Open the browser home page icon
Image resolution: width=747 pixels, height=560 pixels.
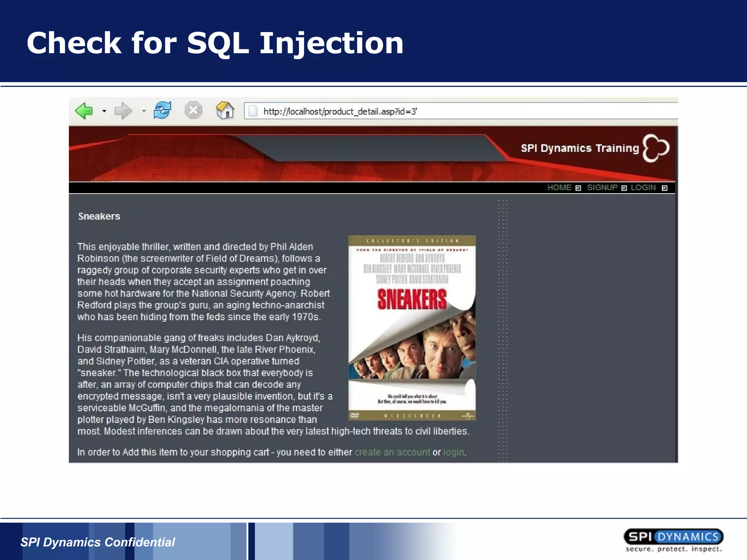click(225, 110)
